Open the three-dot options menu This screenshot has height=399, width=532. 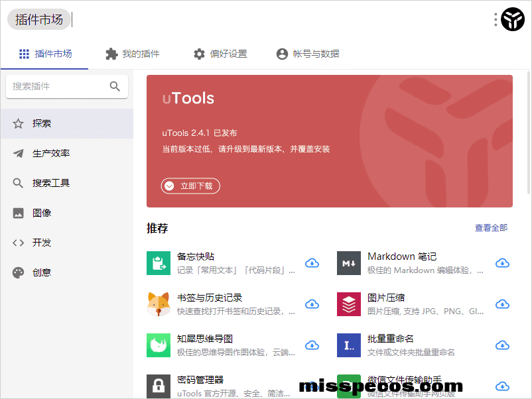[496, 20]
